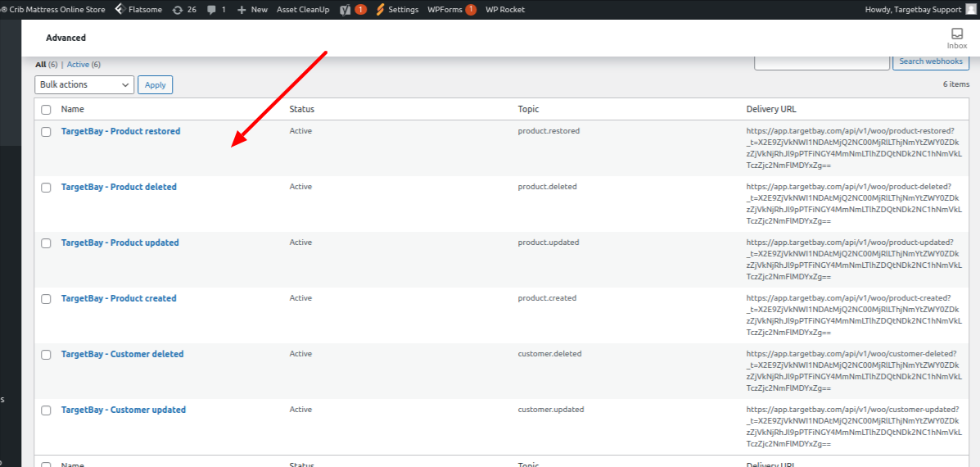Click the Active status of Product restored
980x467 pixels.
[300, 131]
